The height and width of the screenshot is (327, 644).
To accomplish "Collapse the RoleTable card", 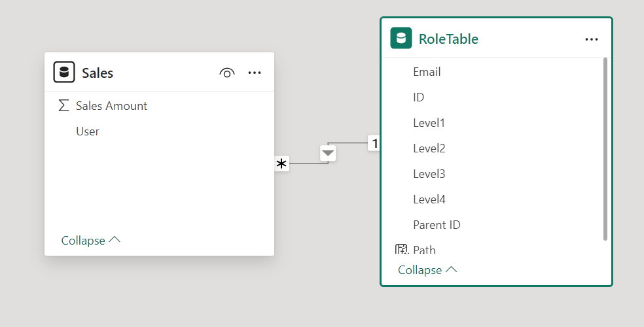I will [x=427, y=269].
